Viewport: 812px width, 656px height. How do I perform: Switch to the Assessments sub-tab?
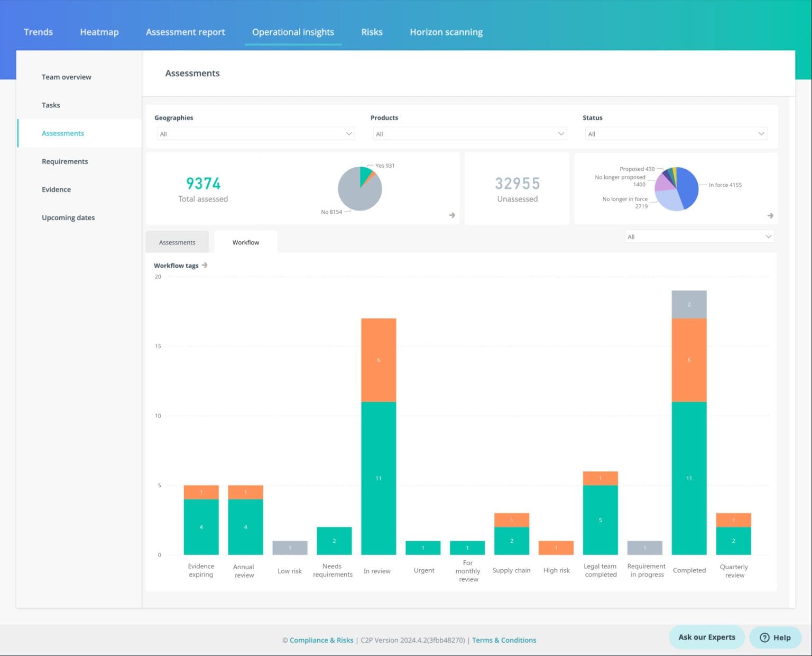pos(177,242)
